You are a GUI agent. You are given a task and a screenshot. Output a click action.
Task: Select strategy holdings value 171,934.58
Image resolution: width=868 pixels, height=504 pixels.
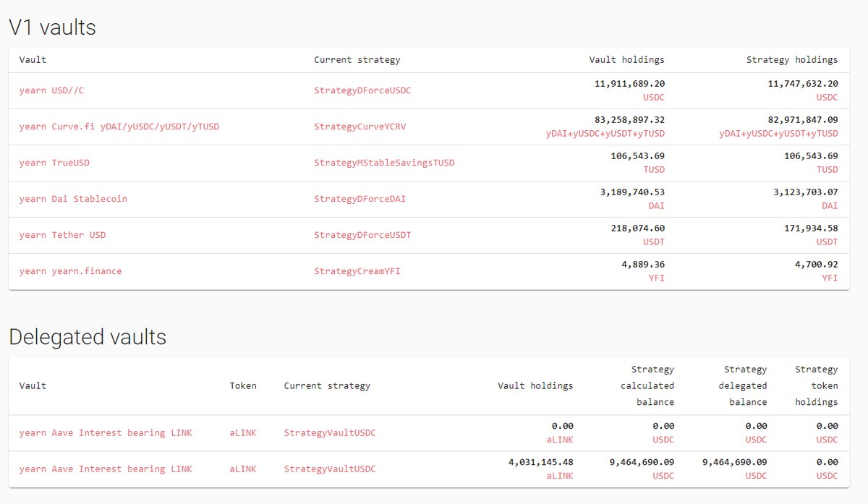coord(811,228)
